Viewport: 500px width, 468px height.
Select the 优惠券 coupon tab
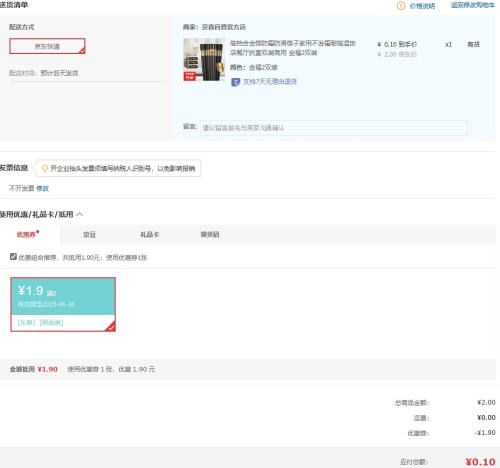pos(27,235)
